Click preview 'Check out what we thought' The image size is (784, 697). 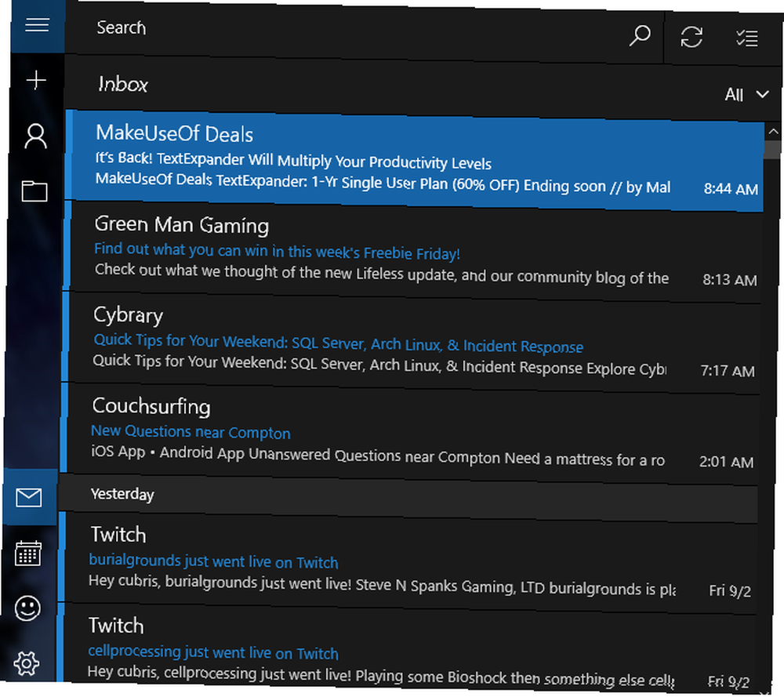[x=382, y=274]
